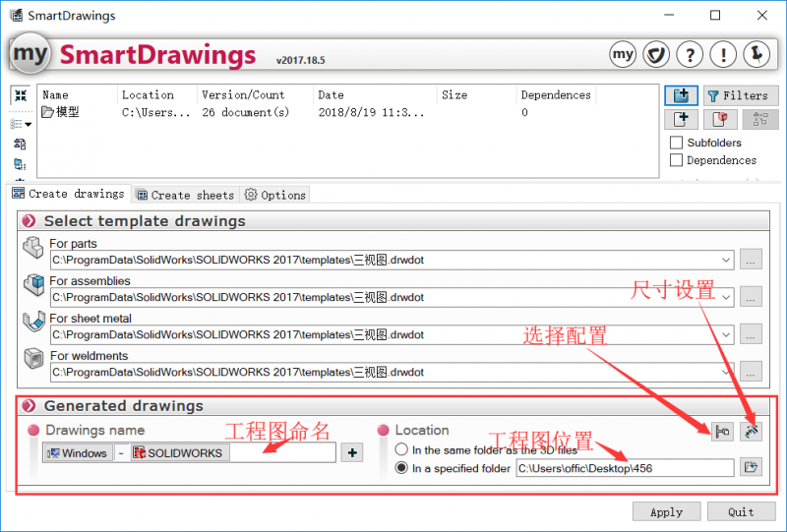Click the specified folder path field

click(x=625, y=468)
